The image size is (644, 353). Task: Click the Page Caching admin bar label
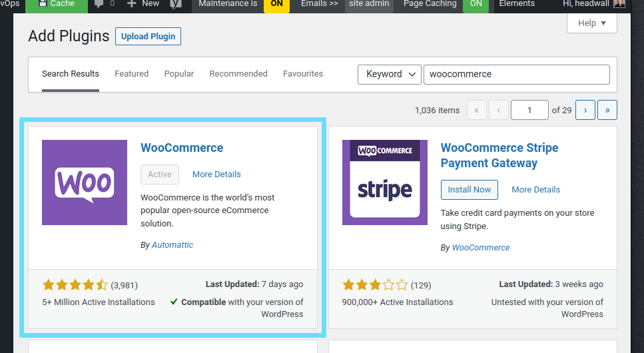(x=430, y=4)
